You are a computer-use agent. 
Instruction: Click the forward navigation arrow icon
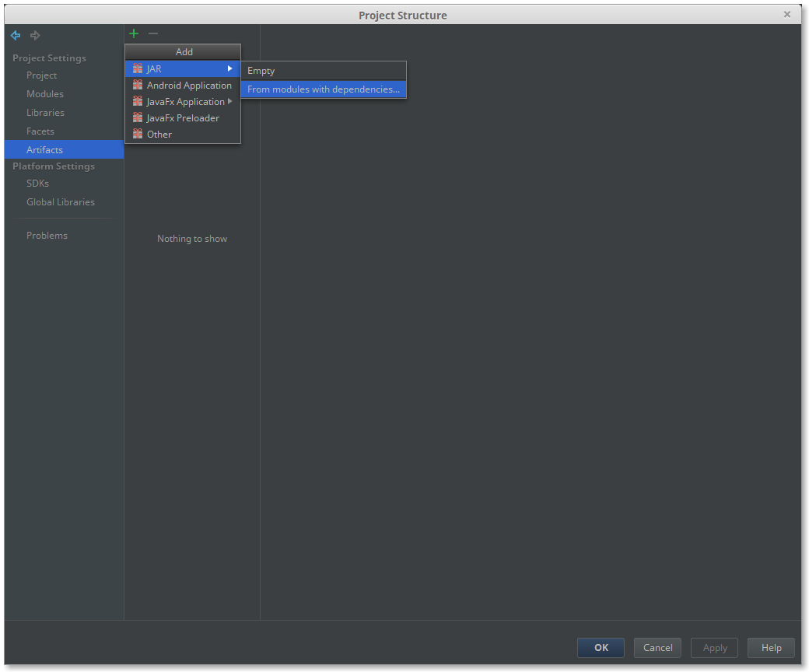35,36
